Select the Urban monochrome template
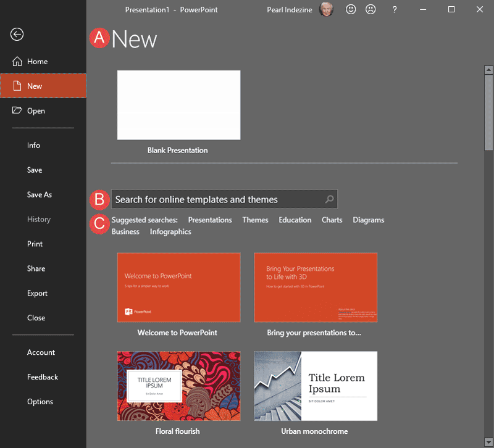This screenshot has height=448, width=494. click(x=316, y=386)
